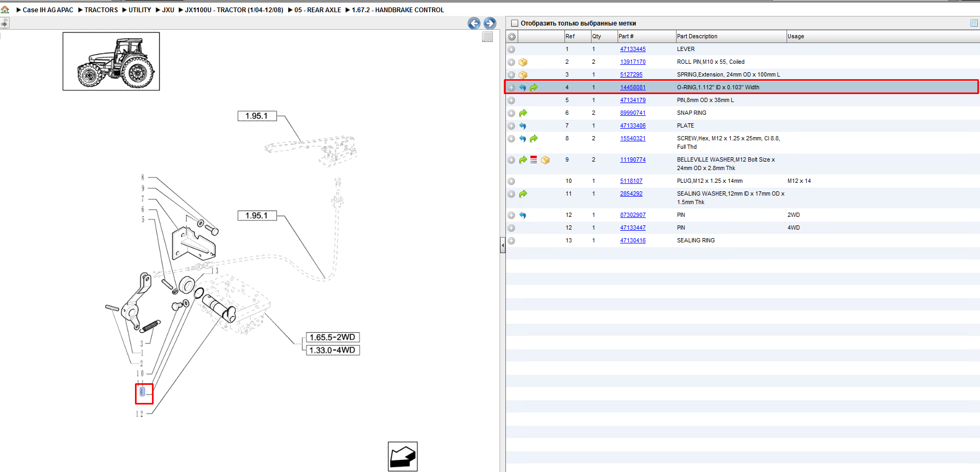Image resolution: width=980 pixels, height=472 pixels.
Task: Expand the PLUG,M12 row plus button
Action: pos(511,181)
